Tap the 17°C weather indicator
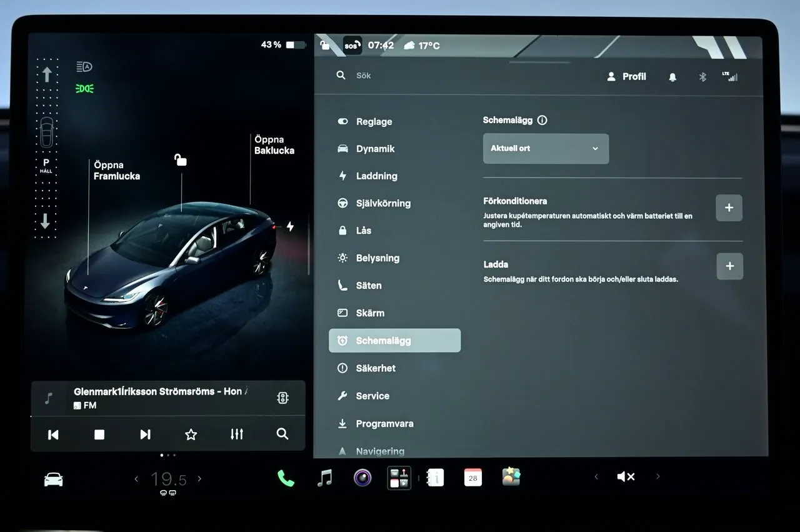The height and width of the screenshot is (532, 800). point(422,46)
